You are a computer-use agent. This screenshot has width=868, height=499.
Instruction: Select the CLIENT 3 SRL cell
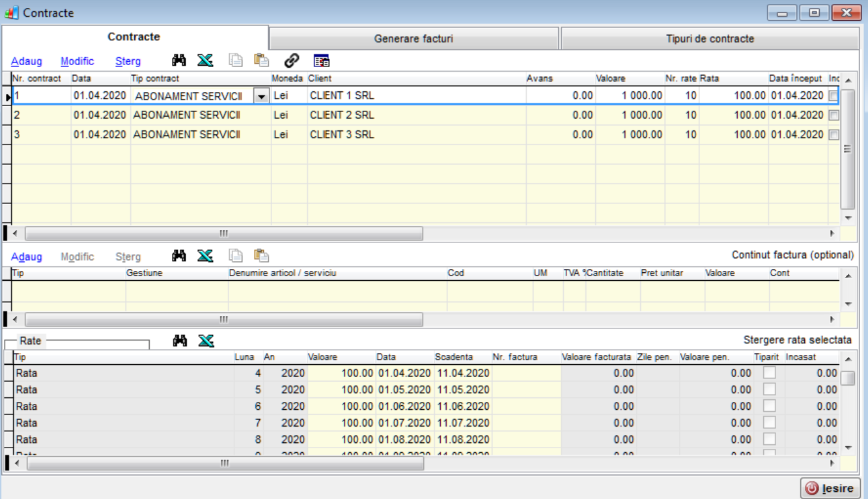417,135
